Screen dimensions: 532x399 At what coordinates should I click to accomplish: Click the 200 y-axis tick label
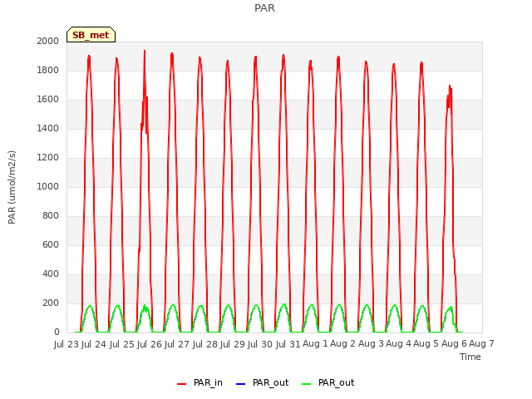[51, 303]
